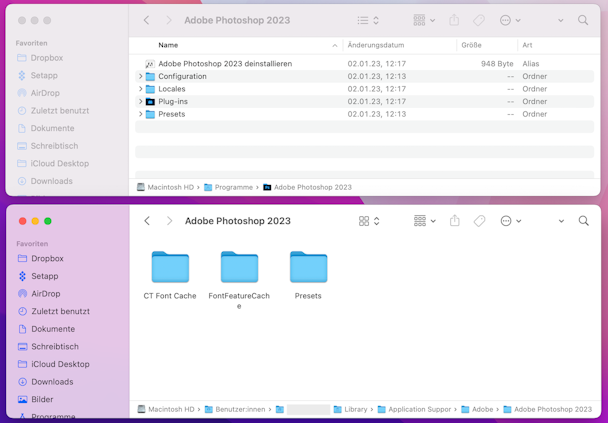Expand the Locales folder
This screenshot has height=423, width=608.
(x=140, y=89)
